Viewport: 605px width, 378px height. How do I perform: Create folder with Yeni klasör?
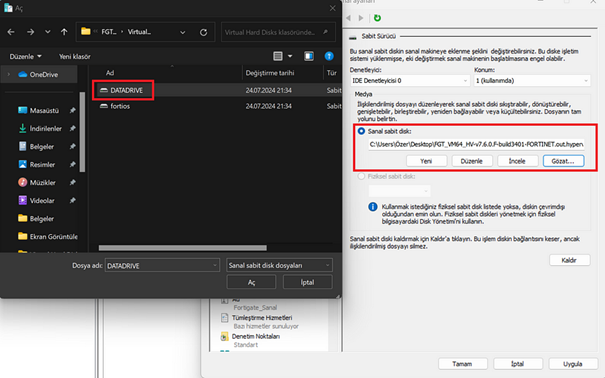(x=74, y=56)
